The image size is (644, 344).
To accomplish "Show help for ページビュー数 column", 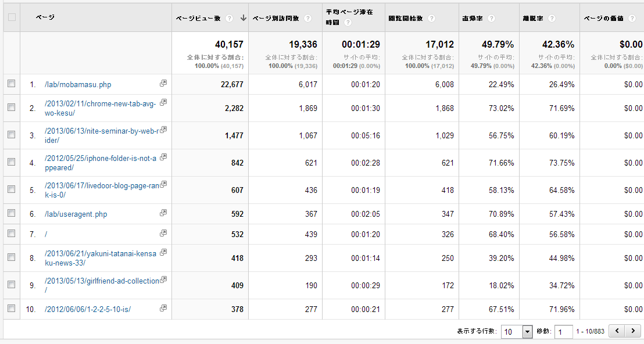I will [x=230, y=19].
